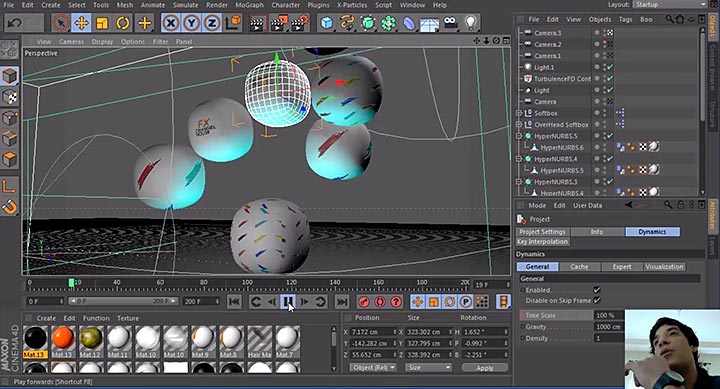Jump to end of animation
This screenshot has height=389, width=720.
pyautogui.click(x=342, y=302)
